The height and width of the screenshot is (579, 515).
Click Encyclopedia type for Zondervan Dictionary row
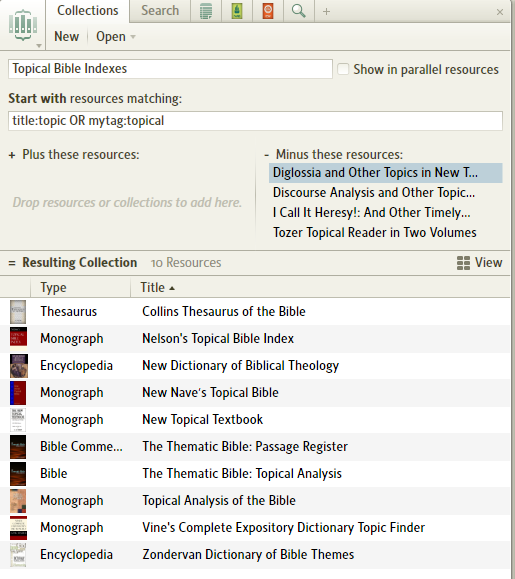[76, 555]
